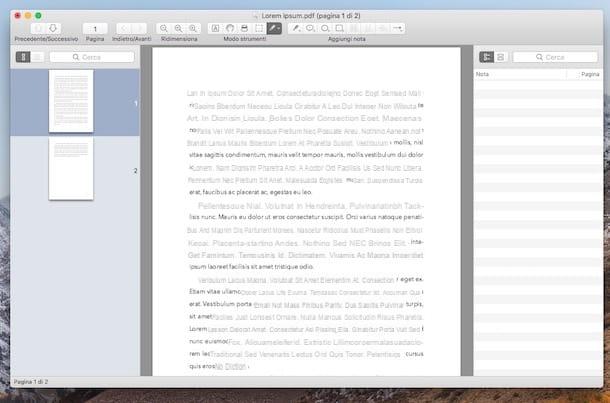Select the dashed-rectangle Selection tool mode
610x403 pixels.
[259, 28]
